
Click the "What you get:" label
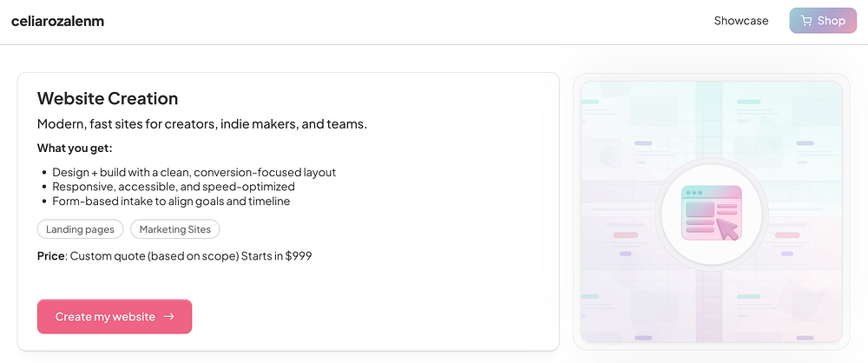pyautogui.click(x=75, y=148)
